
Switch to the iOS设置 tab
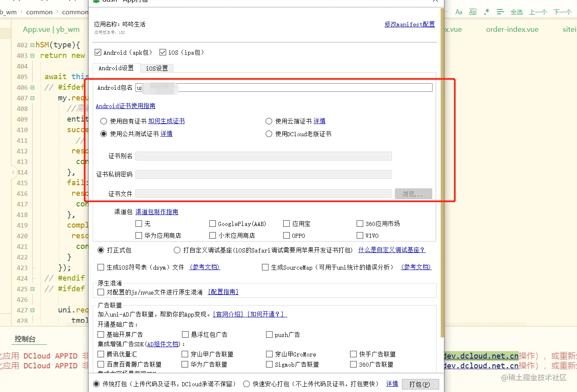tap(157, 68)
